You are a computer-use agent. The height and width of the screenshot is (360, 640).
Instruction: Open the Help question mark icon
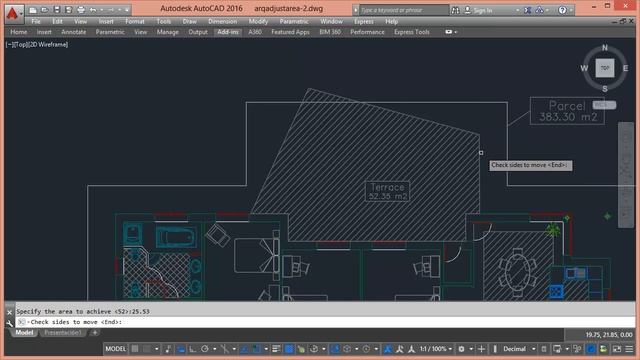[x=562, y=10]
